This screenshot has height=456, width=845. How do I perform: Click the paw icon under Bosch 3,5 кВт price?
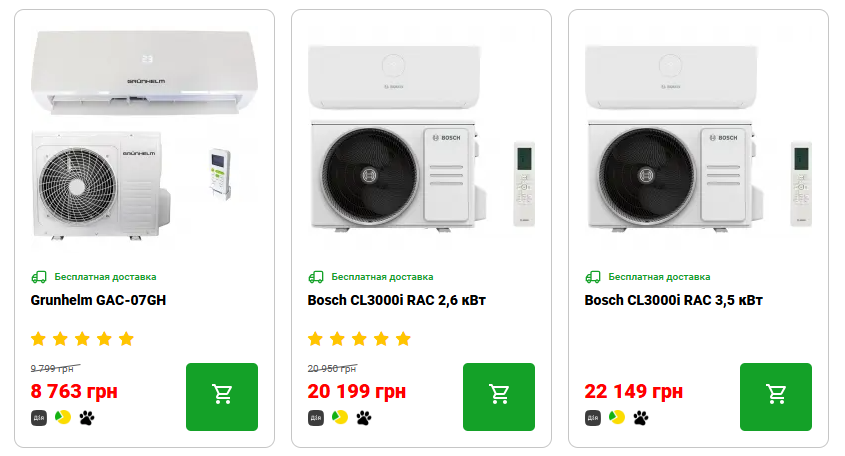(x=641, y=416)
